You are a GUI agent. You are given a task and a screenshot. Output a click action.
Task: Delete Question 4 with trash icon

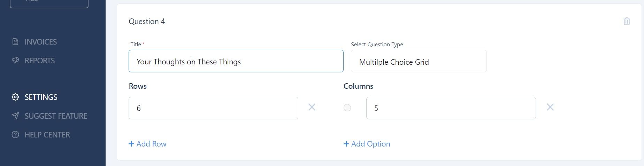(627, 21)
